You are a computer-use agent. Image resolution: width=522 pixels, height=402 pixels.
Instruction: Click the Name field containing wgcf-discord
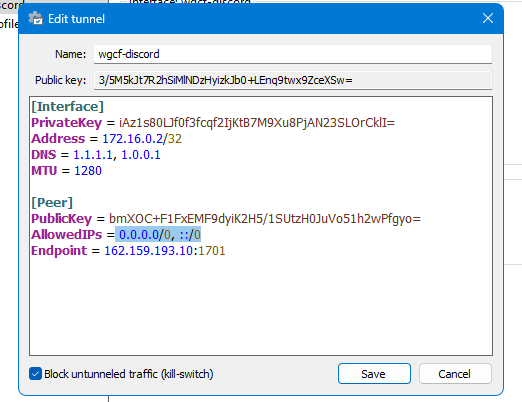[x=293, y=54]
